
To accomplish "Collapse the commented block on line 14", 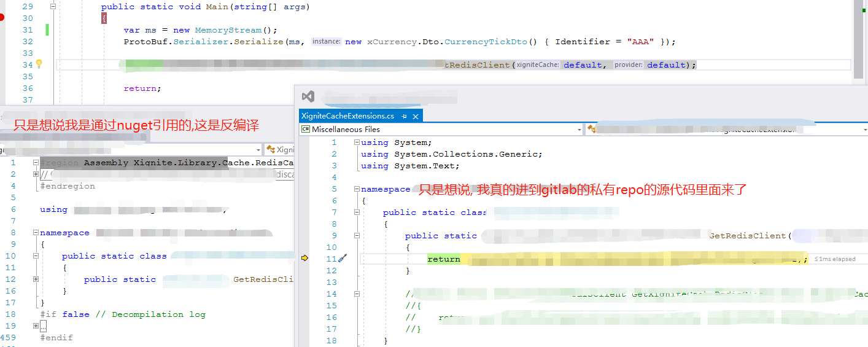I will click(357, 294).
